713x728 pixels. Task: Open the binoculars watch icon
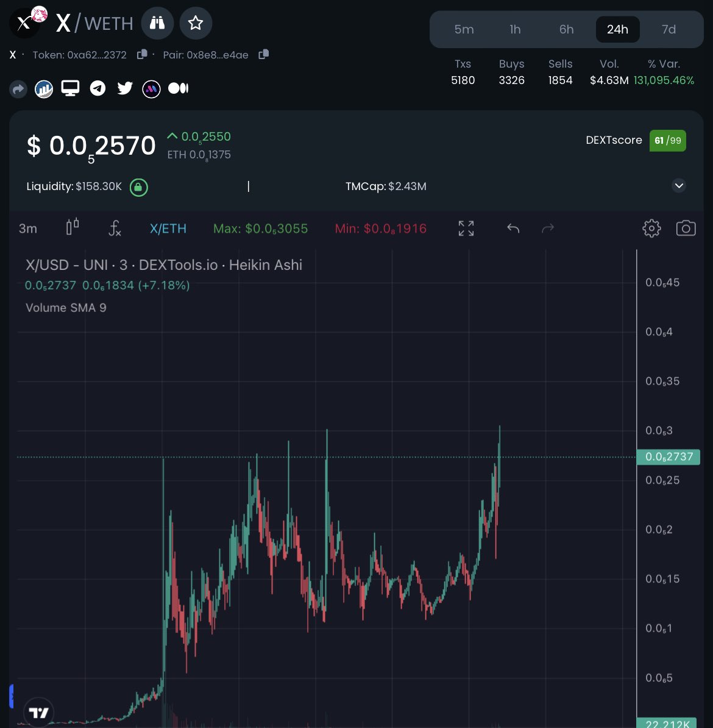(x=157, y=23)
